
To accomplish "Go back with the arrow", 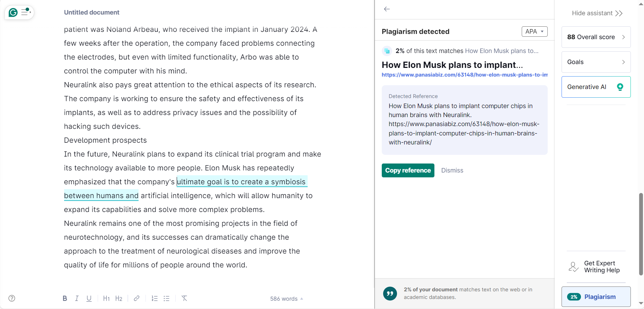I will [387, 9].
